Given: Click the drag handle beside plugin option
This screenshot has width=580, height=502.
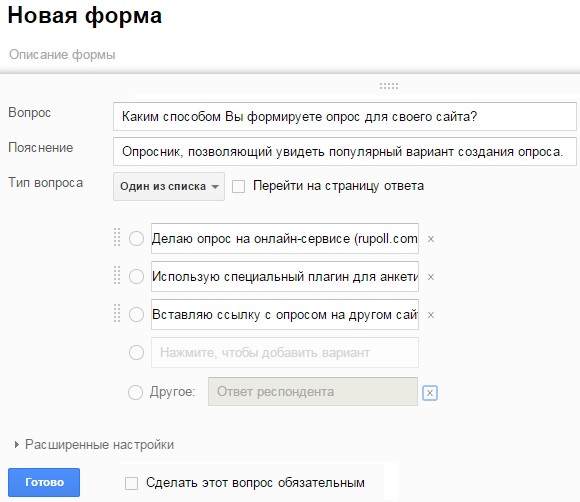Looking at the screenshot, I should 117,275.
